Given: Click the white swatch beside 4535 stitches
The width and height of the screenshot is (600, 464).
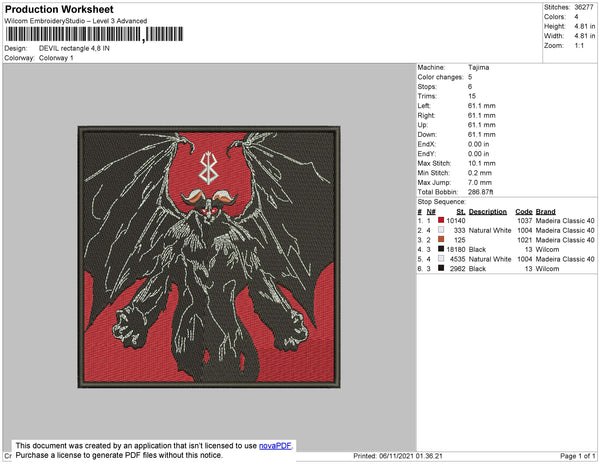Looking at the screenshot, I should coord(441,259).
